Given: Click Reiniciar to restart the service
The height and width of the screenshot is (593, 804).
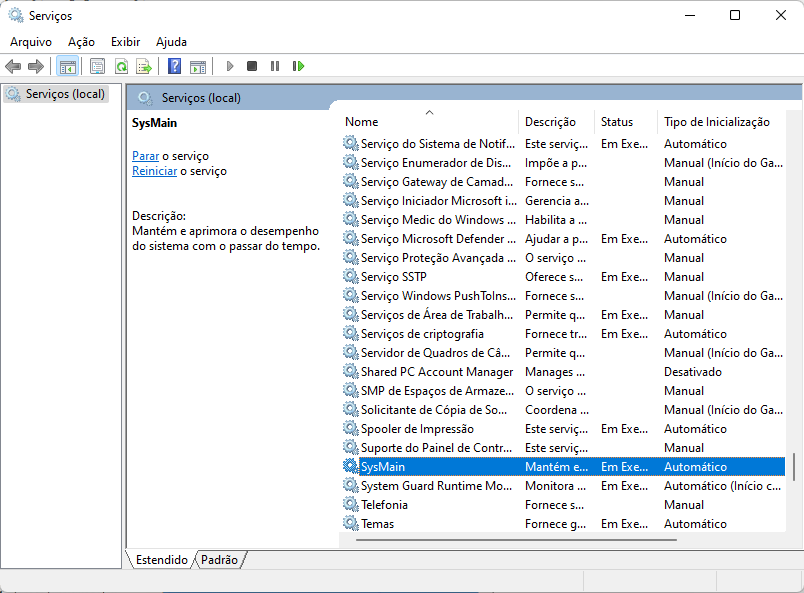Looking at the screenshot, I should [154, 171].
